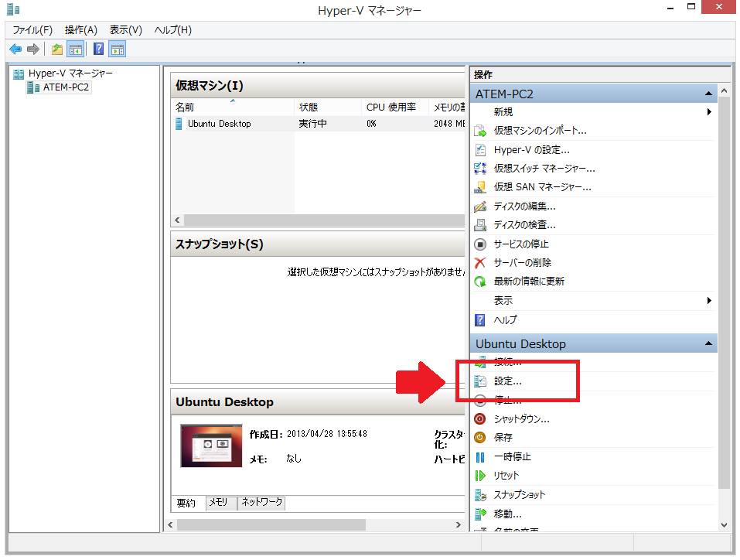Click 仮想マシンのインポート icon
The width and height of the screenshot is (740, 560).
click(x=480, y=131)
